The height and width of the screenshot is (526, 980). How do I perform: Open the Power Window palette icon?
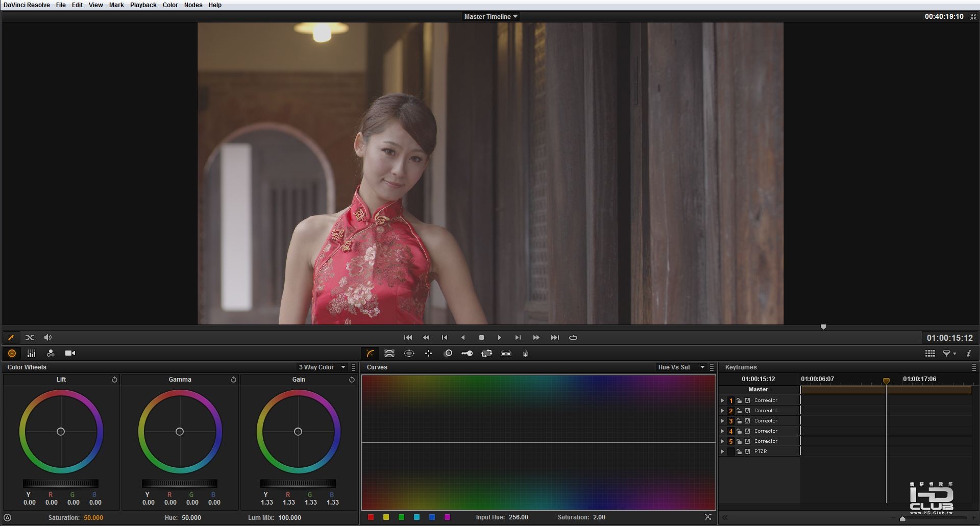(409, 353)
